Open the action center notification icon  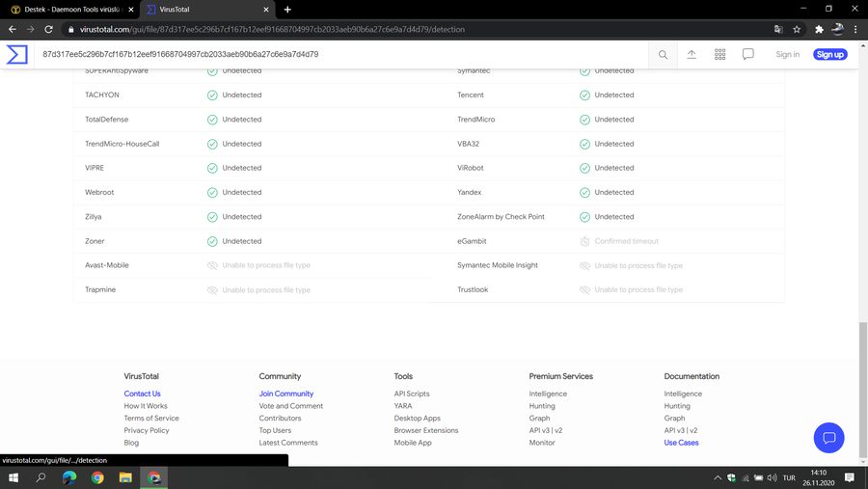(849, 477)
